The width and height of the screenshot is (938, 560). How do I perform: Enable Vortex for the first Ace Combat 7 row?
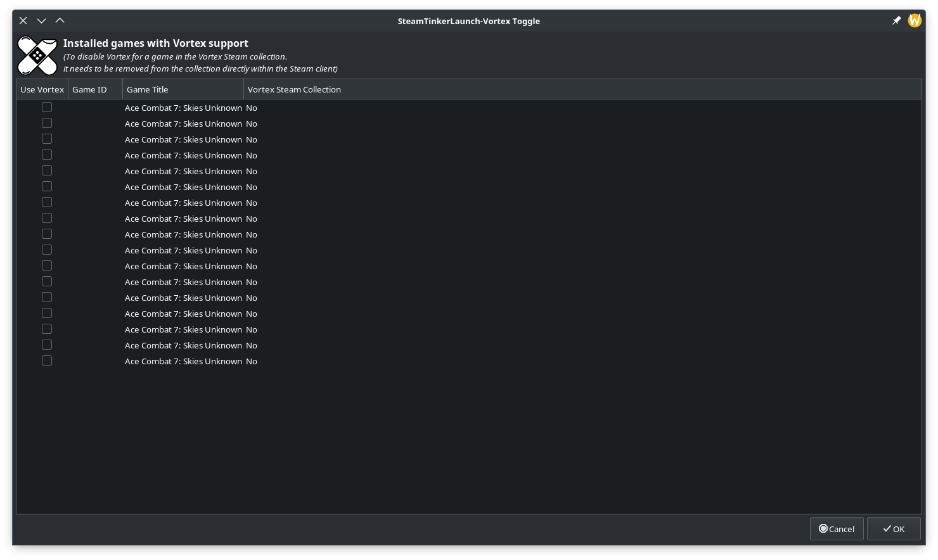[x=47, y=107]
